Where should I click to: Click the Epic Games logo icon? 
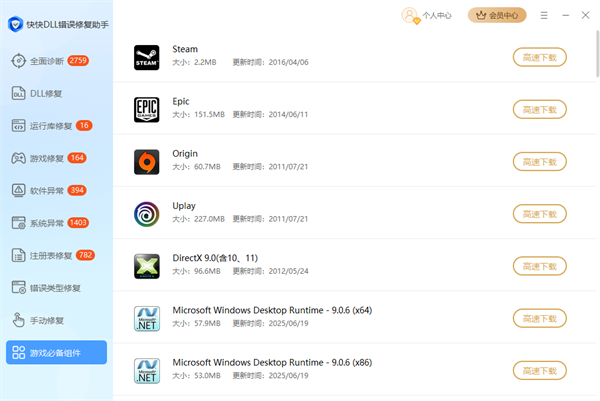click(147, 109)
